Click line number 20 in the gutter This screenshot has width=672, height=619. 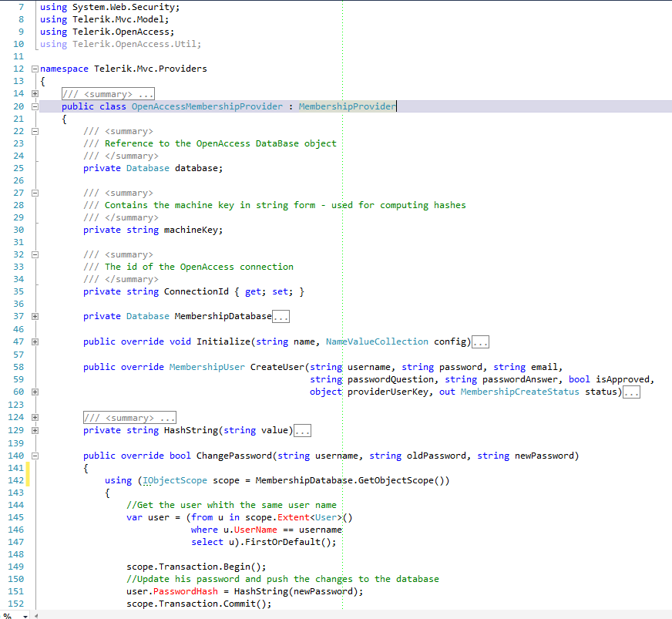point(18,106)
